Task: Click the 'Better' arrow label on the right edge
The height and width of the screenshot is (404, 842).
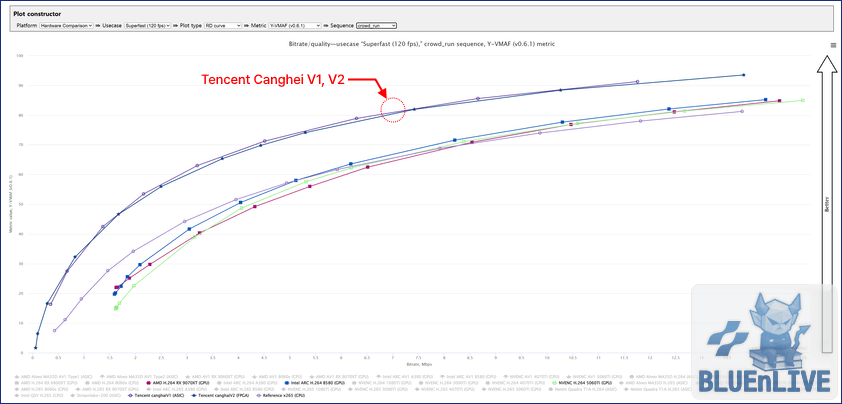Action: [x=827, y=203]
